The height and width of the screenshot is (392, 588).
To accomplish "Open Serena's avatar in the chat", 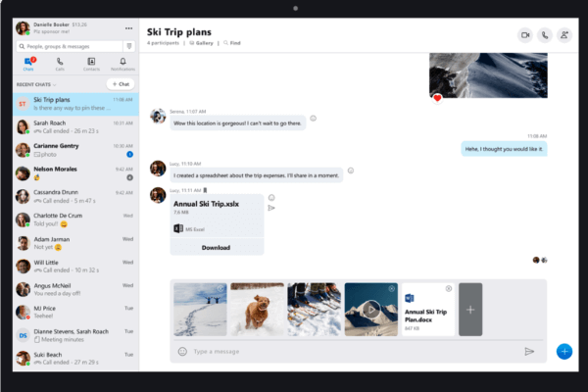I will (158, 117).
